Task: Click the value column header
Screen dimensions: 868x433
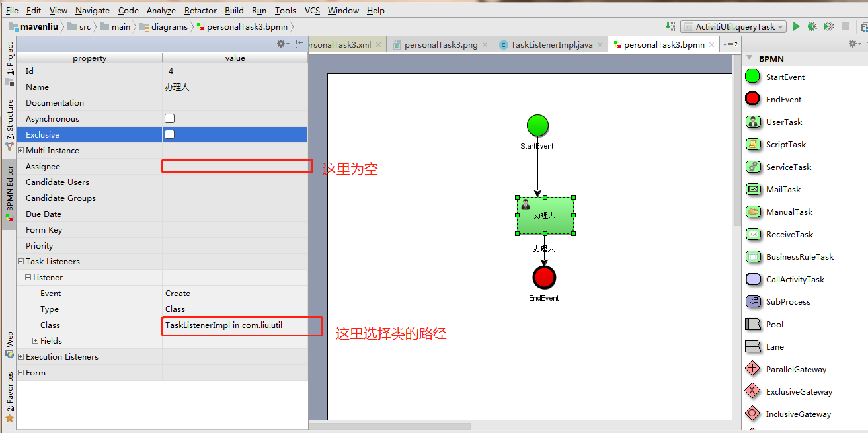Action: 235,58
